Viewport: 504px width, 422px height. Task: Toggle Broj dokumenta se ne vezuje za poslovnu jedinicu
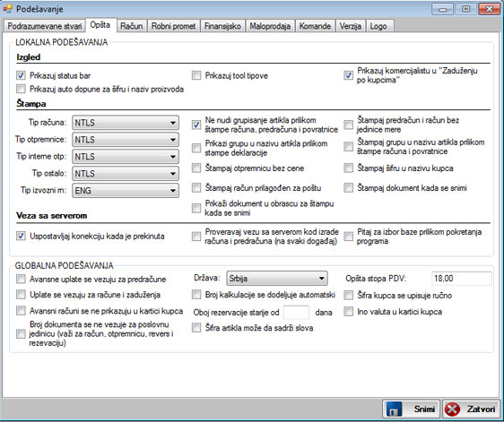pyautogui.click(x=21, y=334)
